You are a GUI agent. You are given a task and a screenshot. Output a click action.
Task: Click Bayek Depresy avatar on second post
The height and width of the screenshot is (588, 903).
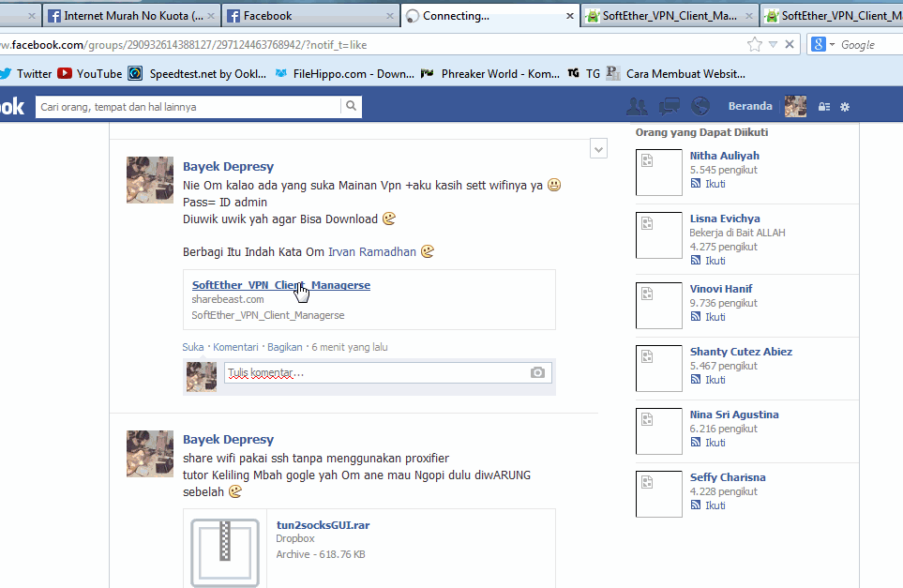[150, 454]
